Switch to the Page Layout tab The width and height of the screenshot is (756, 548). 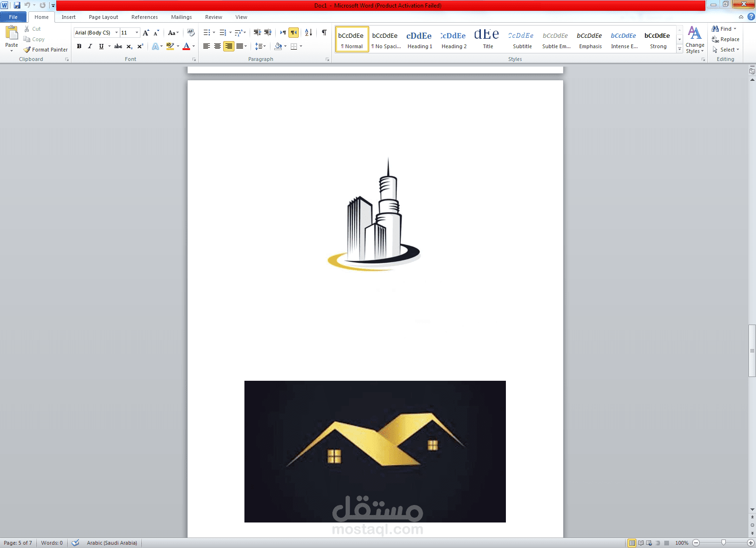coord(104,17)
